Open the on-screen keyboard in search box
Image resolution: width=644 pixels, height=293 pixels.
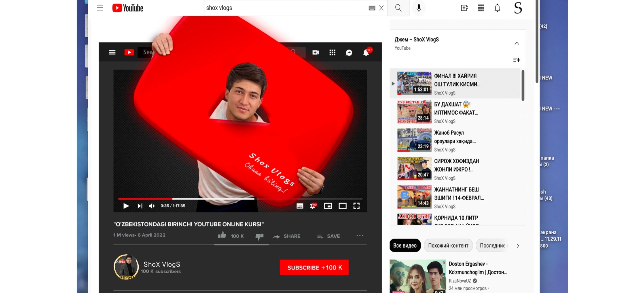click(x=372, y=8)
